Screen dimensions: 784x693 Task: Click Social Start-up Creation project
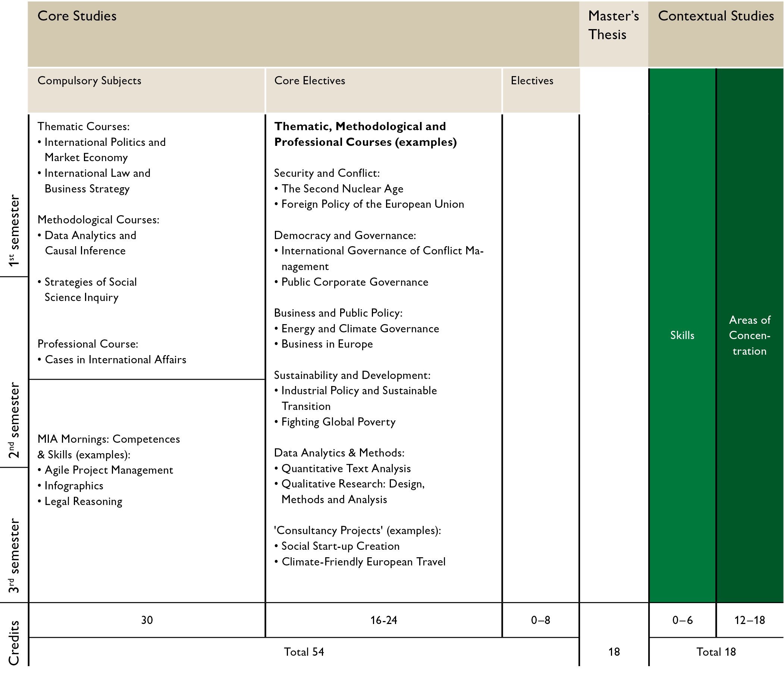[340, 546]
